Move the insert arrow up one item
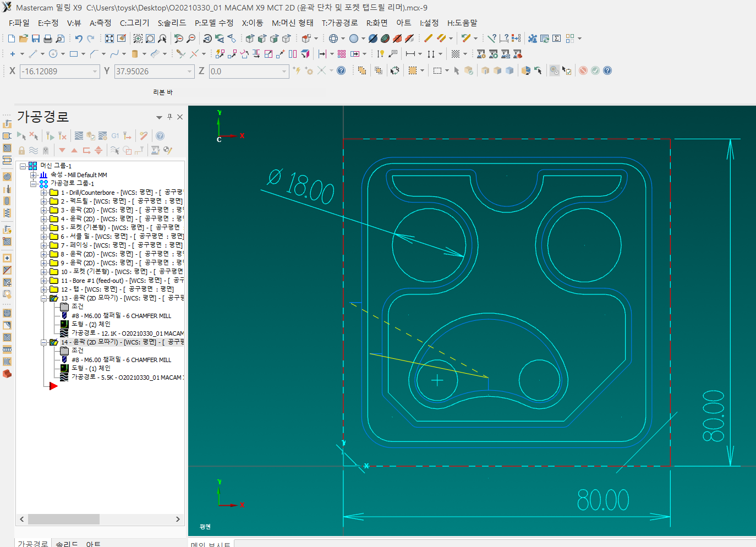The height and width of the screenshot is (547, 756). pos(74,150)
